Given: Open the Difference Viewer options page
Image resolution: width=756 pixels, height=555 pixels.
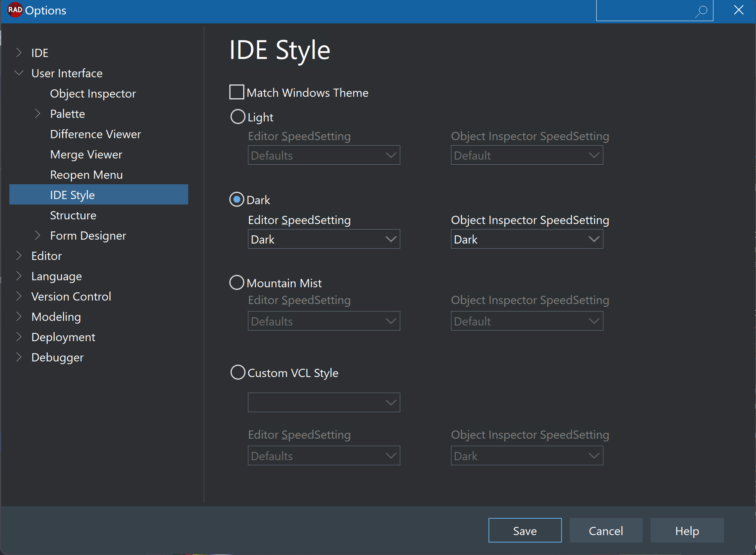Looking at the screenshot, I should 95,134.
